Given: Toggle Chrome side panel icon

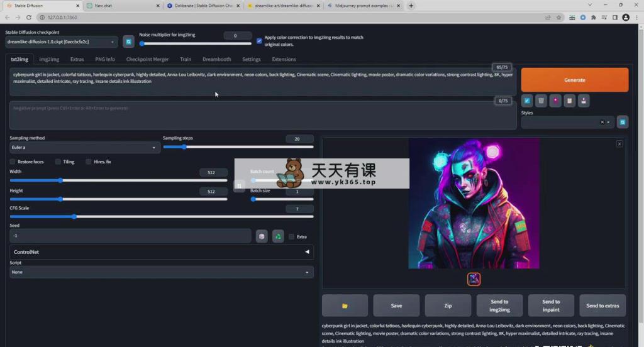Looking at the screenshot, I should click(x=615, y=17).
